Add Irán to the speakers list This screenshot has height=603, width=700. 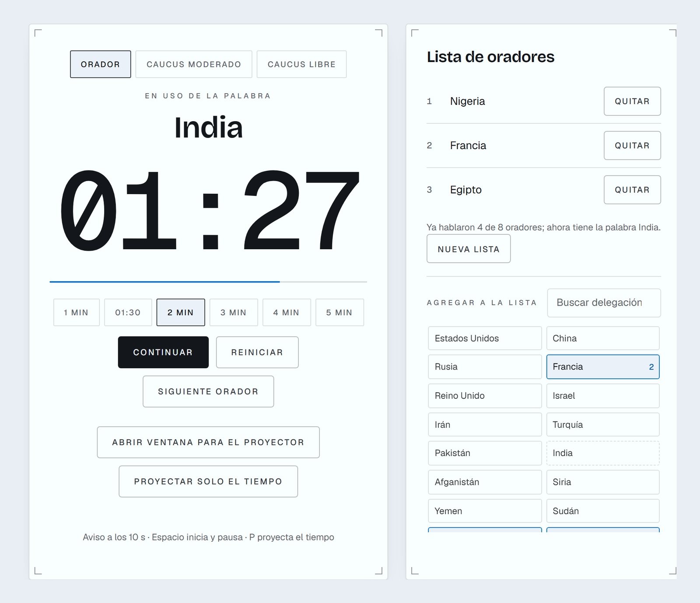485,425
